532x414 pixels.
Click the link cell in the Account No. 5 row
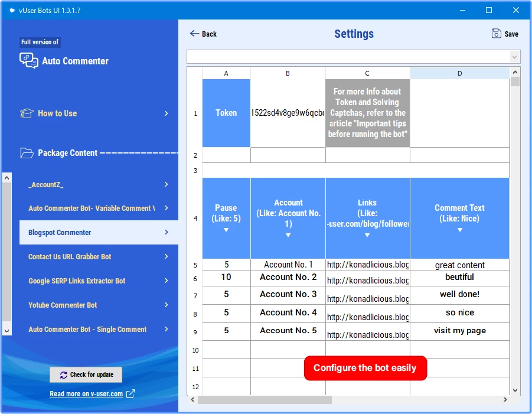click(367, 331)
